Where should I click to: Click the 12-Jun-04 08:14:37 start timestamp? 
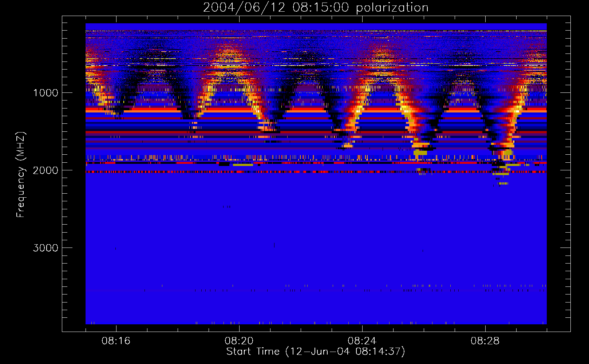click(x=345, y=352)
